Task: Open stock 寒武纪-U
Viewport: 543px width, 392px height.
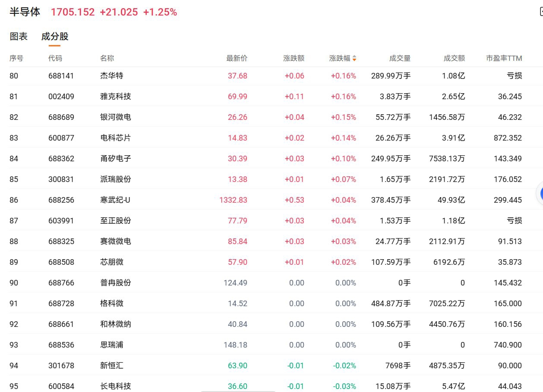Action: [x=115, y=200]
